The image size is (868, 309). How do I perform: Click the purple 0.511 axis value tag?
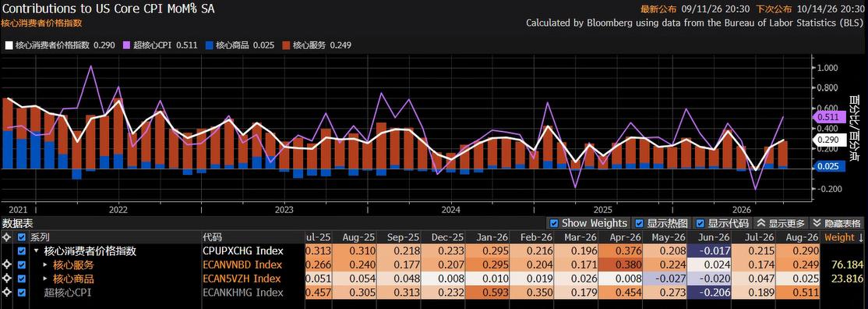pos(829,117)
